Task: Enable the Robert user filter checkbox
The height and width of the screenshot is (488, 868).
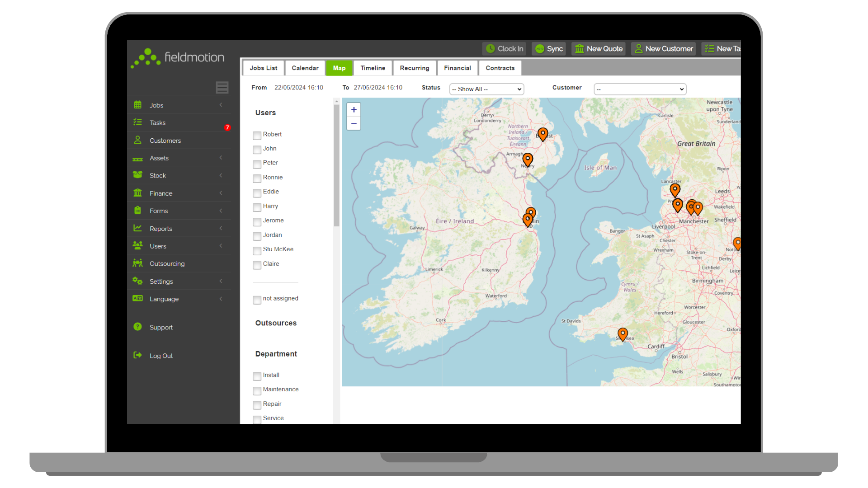Action: [257, 136]
